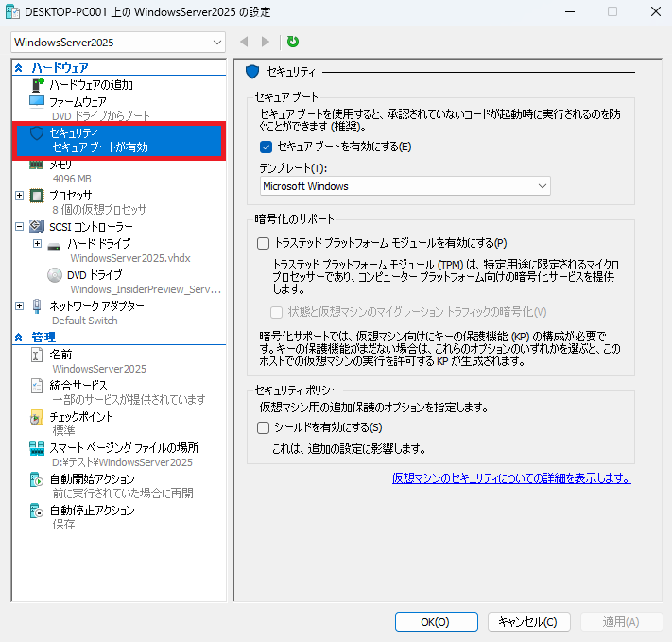Click the settings window title bar icon
This screenshot has width=672, height=642.
click(12, 11)
